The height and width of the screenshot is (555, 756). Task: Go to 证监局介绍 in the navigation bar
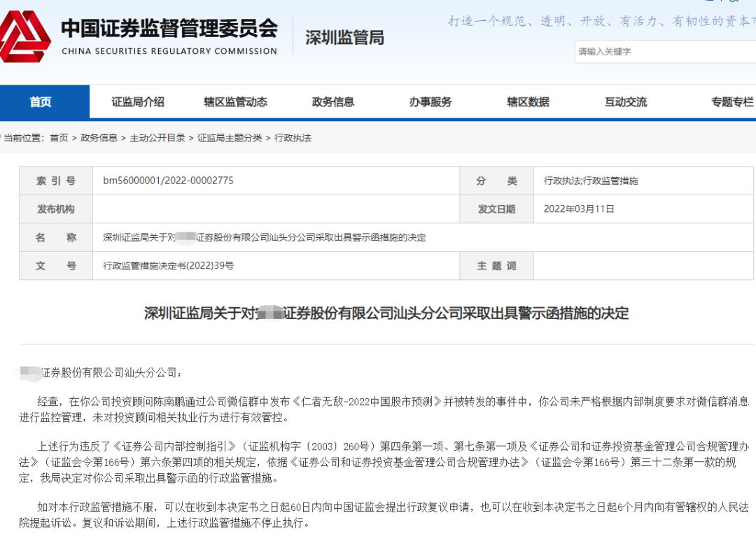[x=138, y=102]
